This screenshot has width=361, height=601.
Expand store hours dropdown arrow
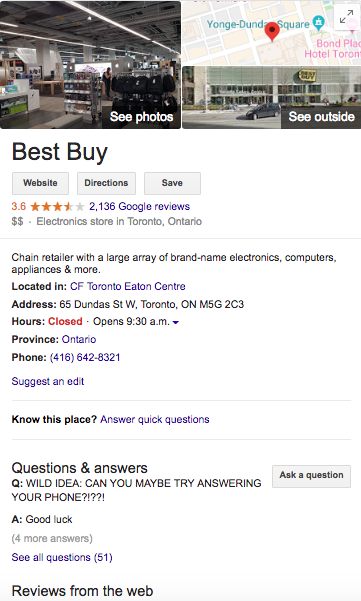click(176, 322)
